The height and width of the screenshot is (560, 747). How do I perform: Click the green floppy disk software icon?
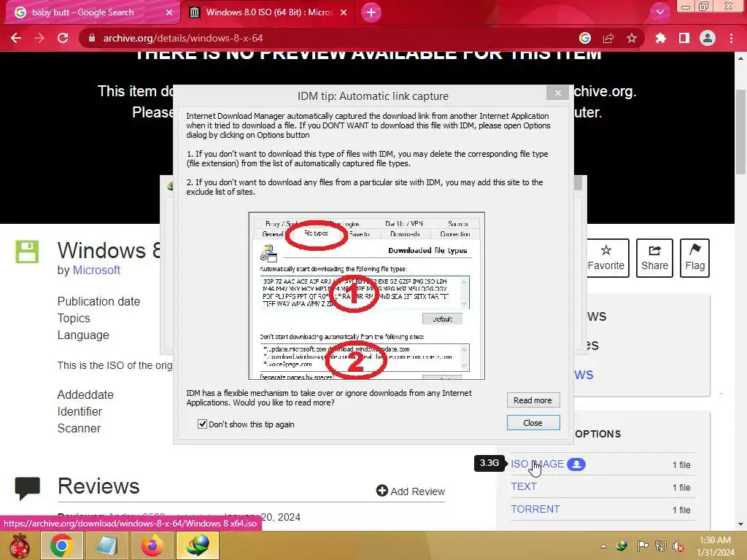tap(27, 252)
